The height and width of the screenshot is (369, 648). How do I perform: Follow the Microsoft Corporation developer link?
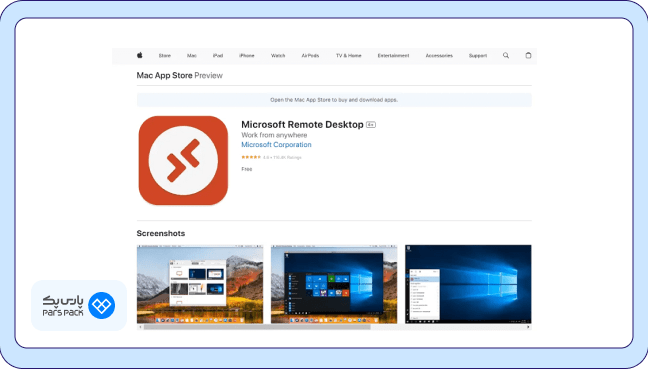tap(276, 145)
